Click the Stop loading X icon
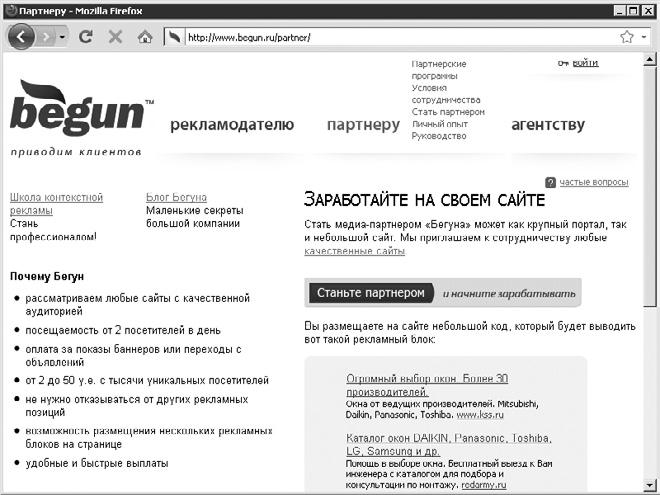The image size is (660, 495). point(115,36)
